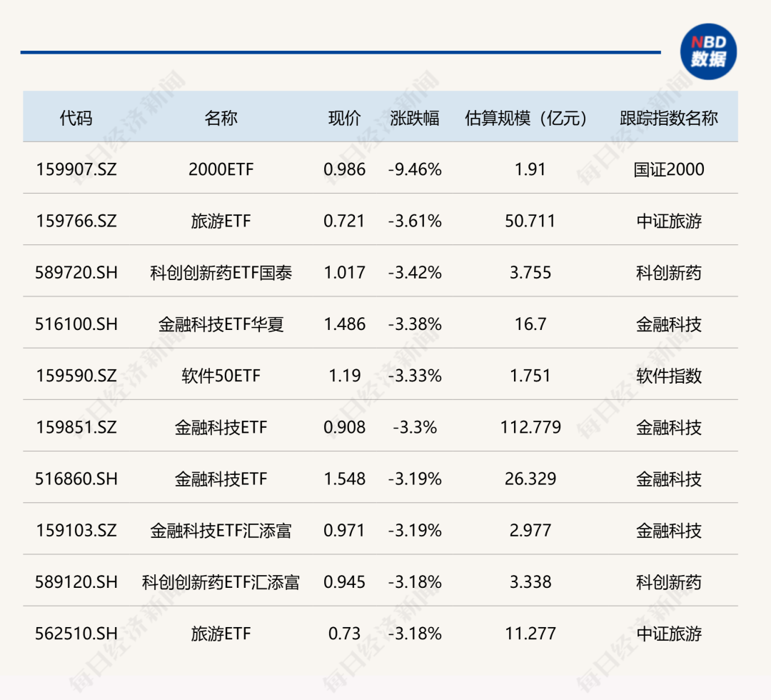Click 科创创新药ETF汇添富 fund name
This screenshot has height=700, width=771.
[x=221, y=582]
